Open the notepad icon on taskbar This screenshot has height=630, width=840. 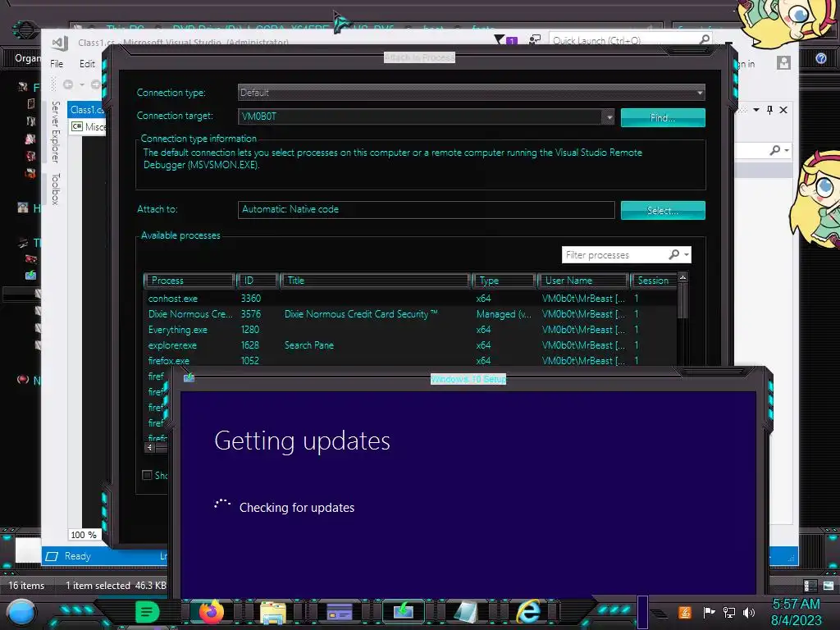coord(465,612)
